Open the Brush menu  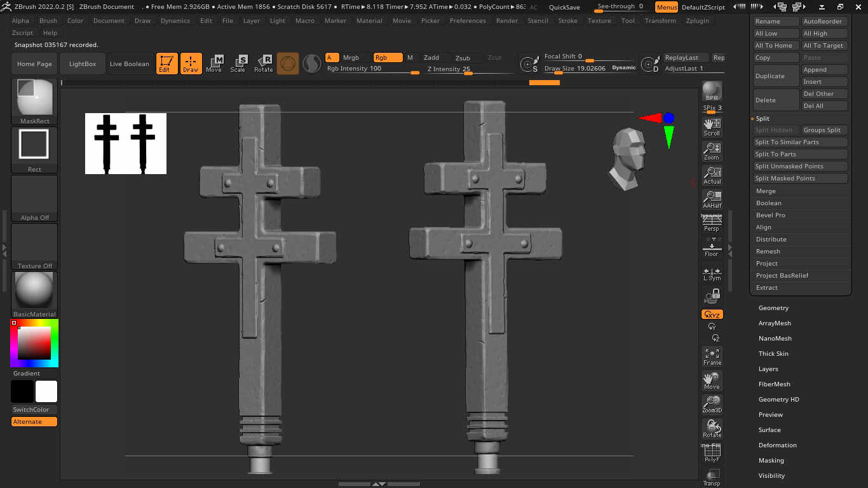(x=48, y=20)
